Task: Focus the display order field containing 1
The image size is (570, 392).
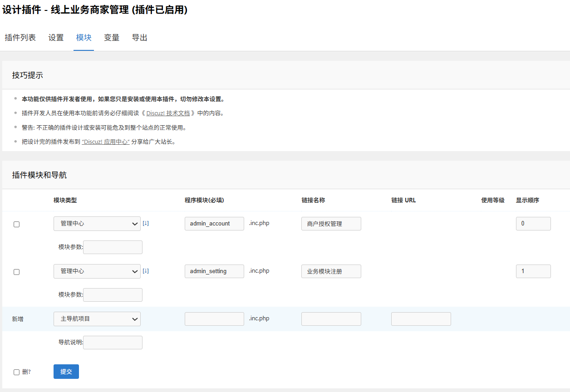Action: (533, 271)
